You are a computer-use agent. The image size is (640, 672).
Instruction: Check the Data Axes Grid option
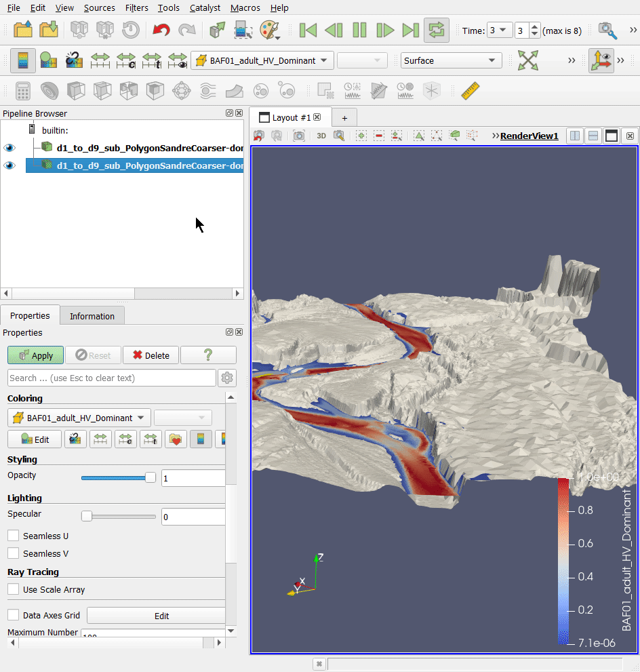[13, 615]
